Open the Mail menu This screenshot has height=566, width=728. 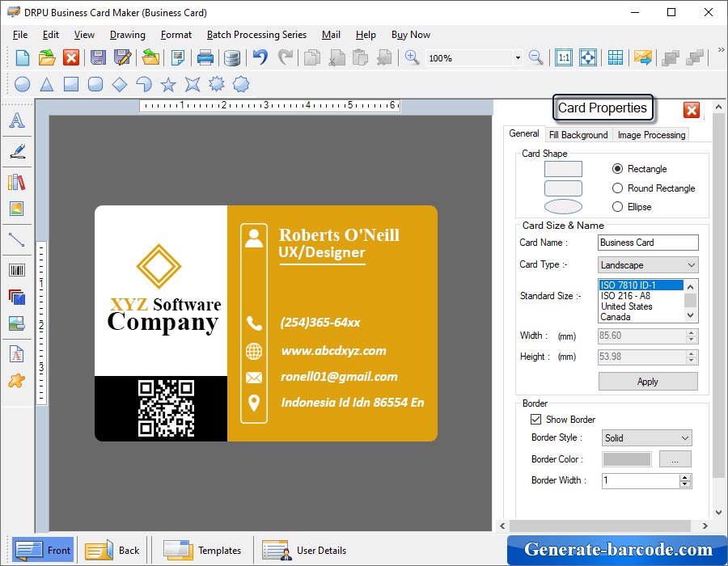(331, 35)
